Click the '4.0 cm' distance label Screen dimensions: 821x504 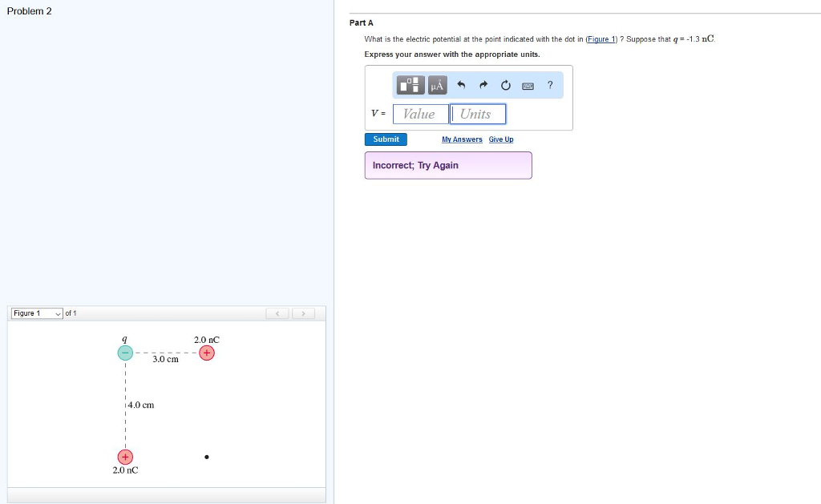[141, 405]
